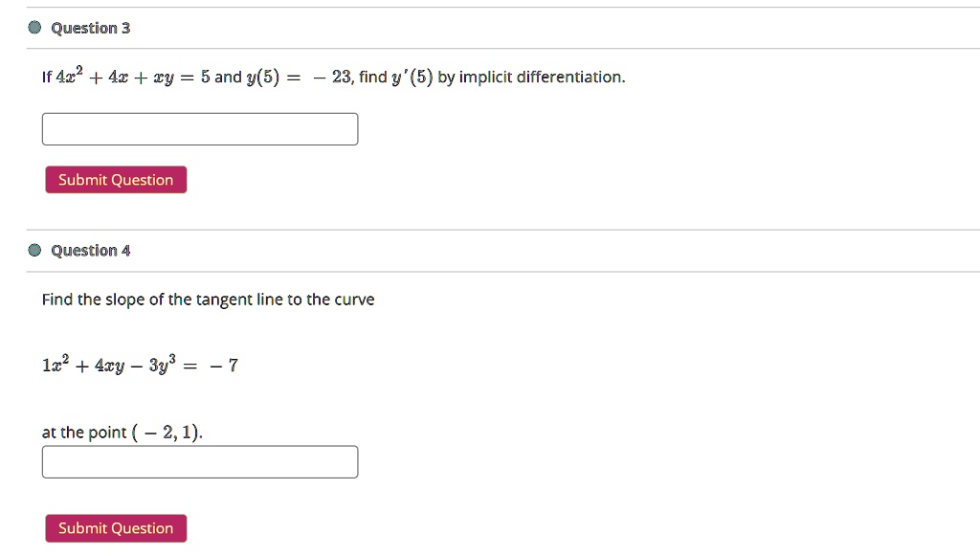The height and width of the screenshot is (556, 980).
Task: Click the y(5) = −23 condition
Action: coord(299,77)
